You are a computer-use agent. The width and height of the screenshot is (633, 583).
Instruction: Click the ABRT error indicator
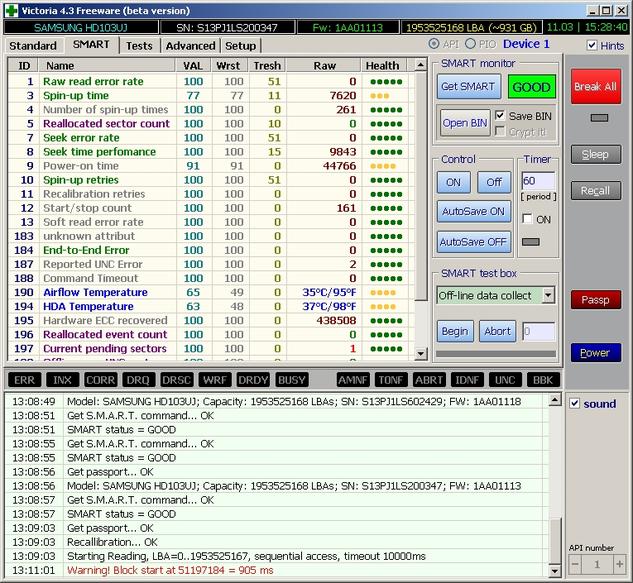(429, 380)
